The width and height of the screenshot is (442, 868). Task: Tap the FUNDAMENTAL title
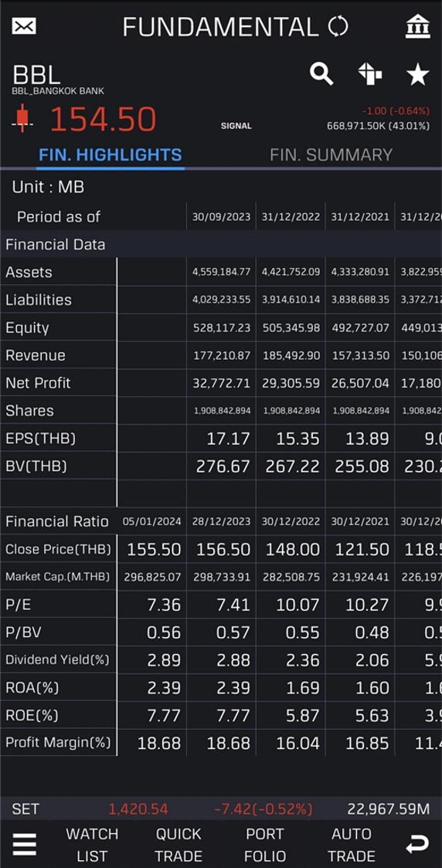220,26
